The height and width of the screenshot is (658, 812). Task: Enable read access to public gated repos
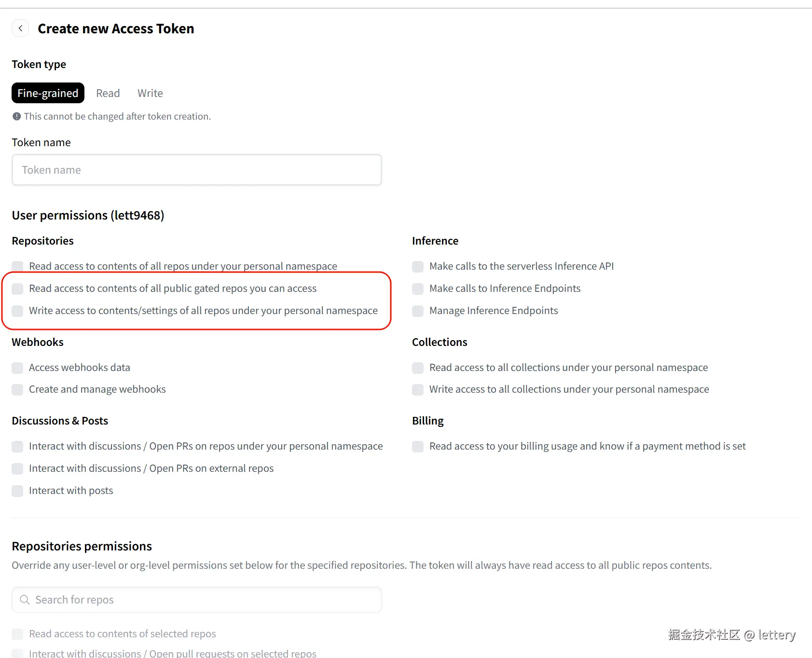(18, 289)
